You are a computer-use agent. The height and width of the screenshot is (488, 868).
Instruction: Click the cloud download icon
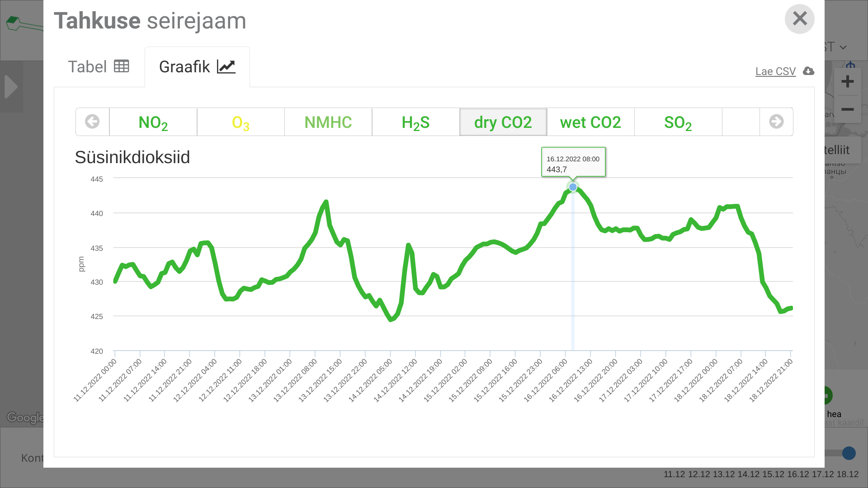(808, 71)
